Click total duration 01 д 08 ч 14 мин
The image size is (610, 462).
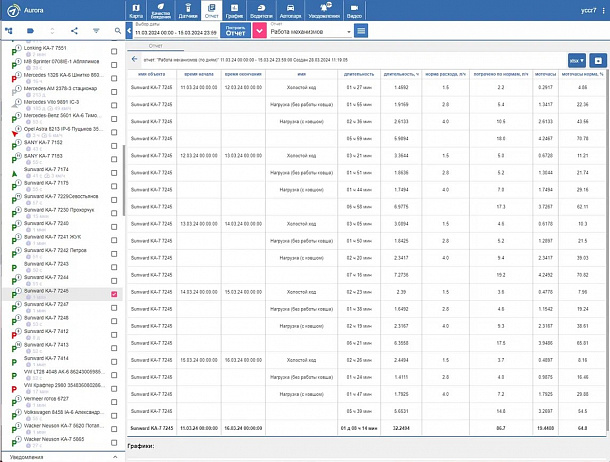click(359, 428)
